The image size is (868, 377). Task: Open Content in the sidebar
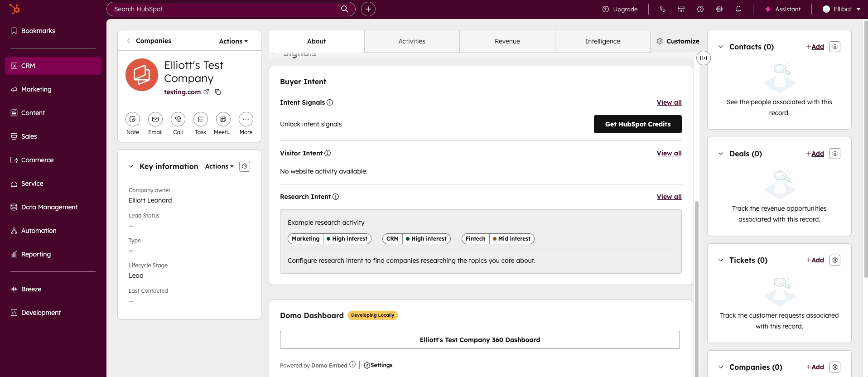(53, 113)
